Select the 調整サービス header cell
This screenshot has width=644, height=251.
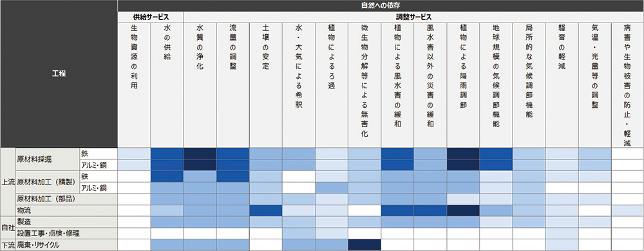click(x=413, y=17)
